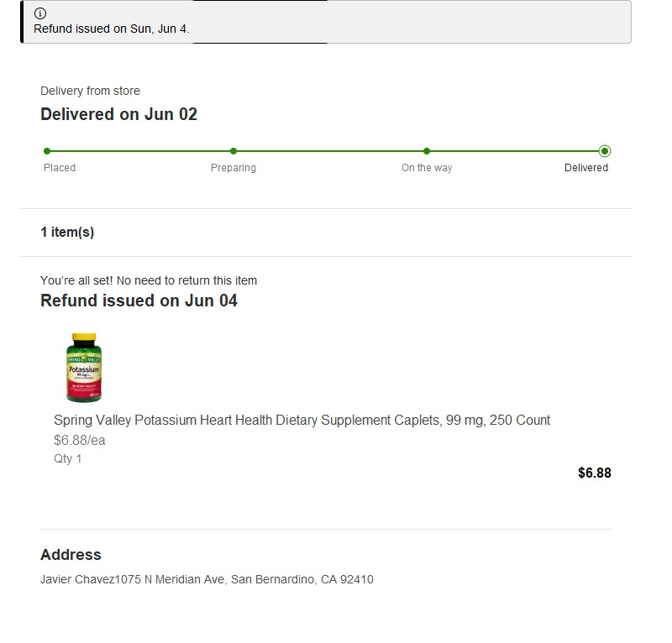Open the Spring Valley Potassium product title link
This screenshot has width=672, height=643.
302,420
